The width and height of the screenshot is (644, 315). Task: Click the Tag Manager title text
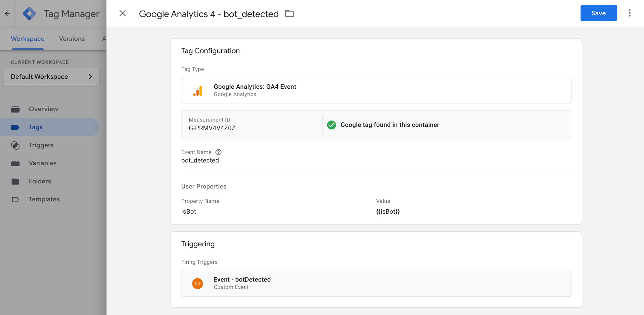tap(71, 14)
